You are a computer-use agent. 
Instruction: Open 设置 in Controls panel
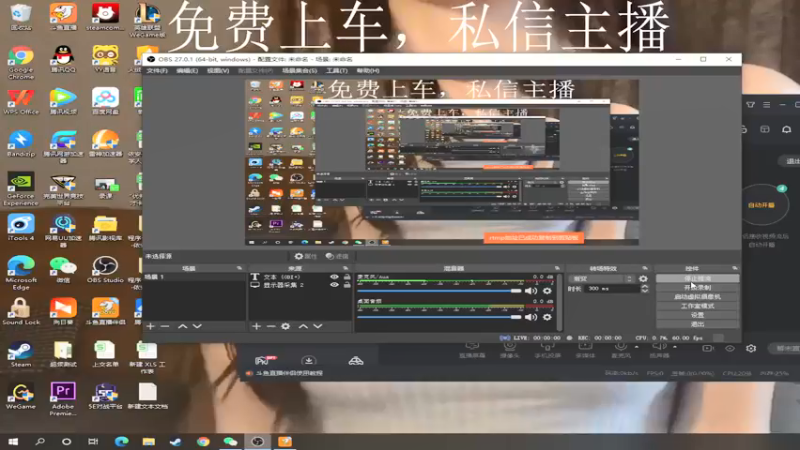coord(697,315)
